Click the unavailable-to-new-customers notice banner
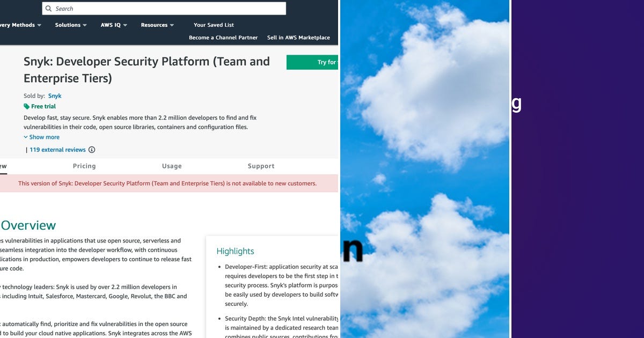This screenshot has height=338, width=644. [168, 183]
